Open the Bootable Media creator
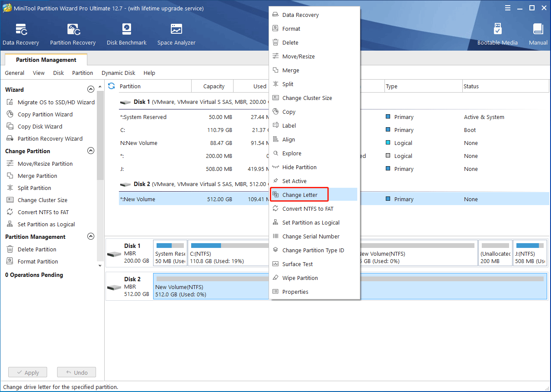This screenshot has height=392, width=551. pos(497,35)
